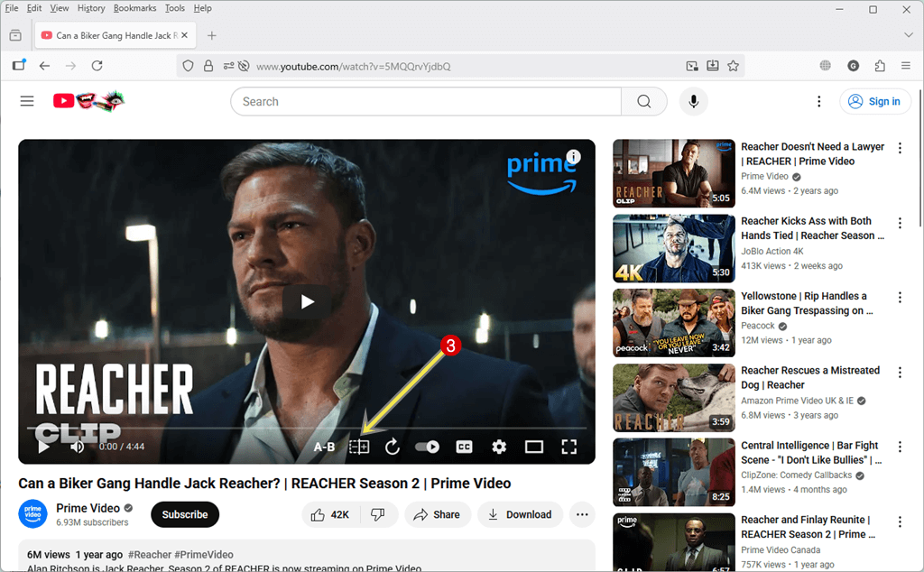The image size is (924, 572).
Task: Click the video progress bar
Action: click(x=307, y=429)
